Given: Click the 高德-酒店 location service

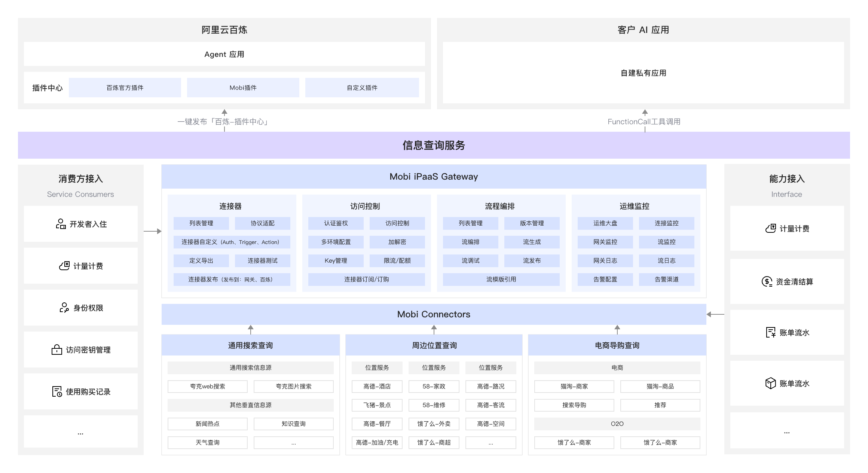Looking at the screenshot, I should click(x=377, y=386).
